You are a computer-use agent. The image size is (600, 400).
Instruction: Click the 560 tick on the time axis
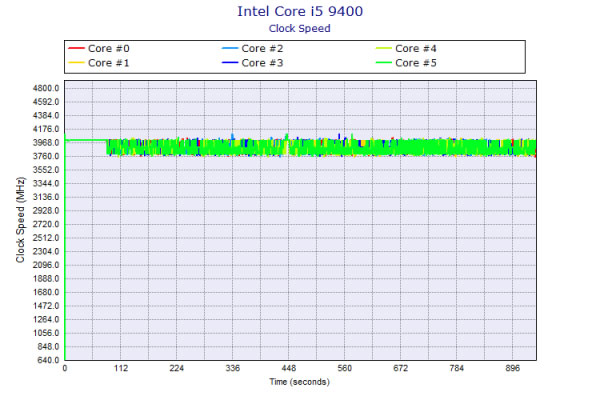coord(344,368)
